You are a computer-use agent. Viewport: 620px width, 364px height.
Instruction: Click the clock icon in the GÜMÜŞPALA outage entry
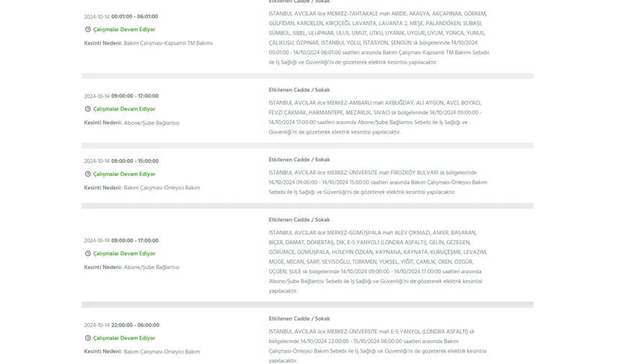pyautogui.click(x=88, y=254)
